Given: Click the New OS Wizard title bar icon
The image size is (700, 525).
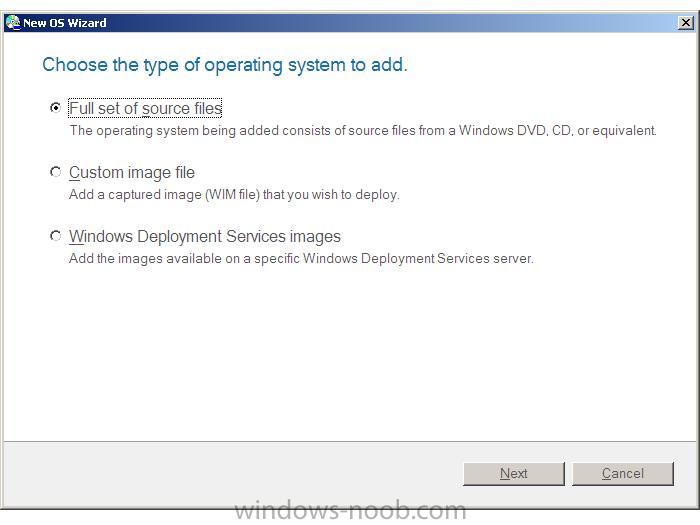Looking at the screenshot, I should coord(13,23).
